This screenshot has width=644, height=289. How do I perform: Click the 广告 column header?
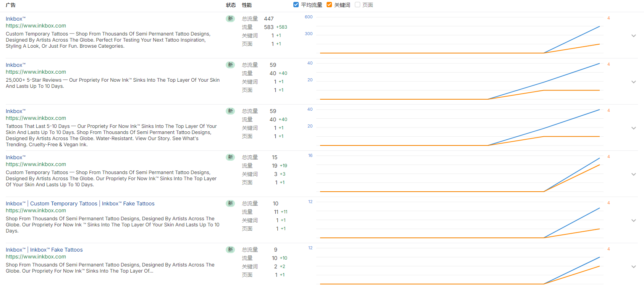[x=11, y=5]
